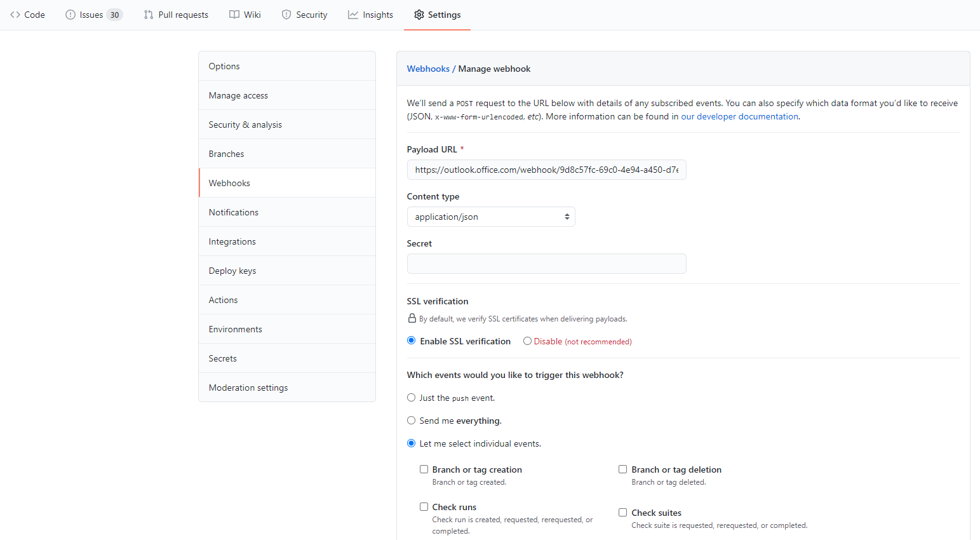Click the Webhooks breadcrumb link
980x540 pixels.
click(x=428, y=69)
